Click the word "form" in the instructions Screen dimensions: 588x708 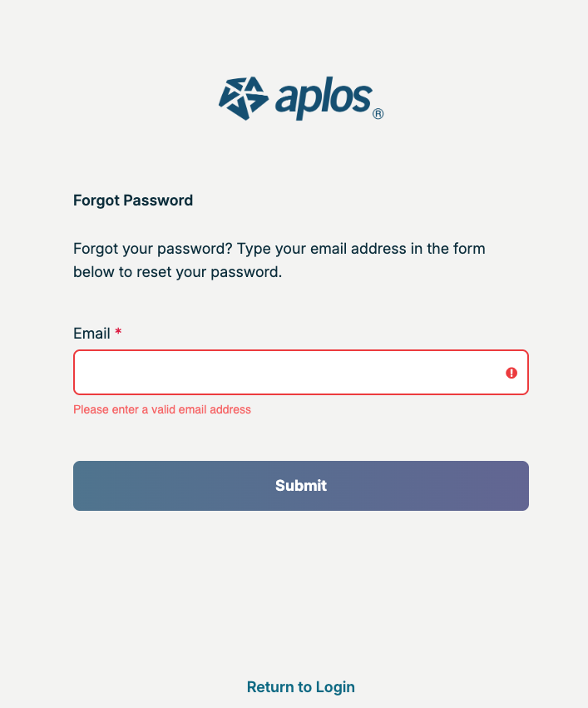[x=469, y=249]
